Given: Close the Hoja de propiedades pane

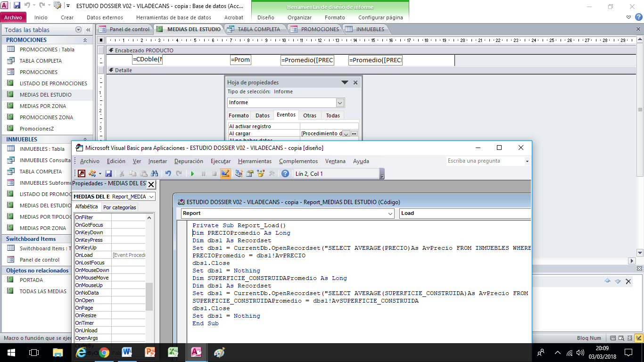Looking at the screenshot, I should pyautogui.click(x=355, y=82).
